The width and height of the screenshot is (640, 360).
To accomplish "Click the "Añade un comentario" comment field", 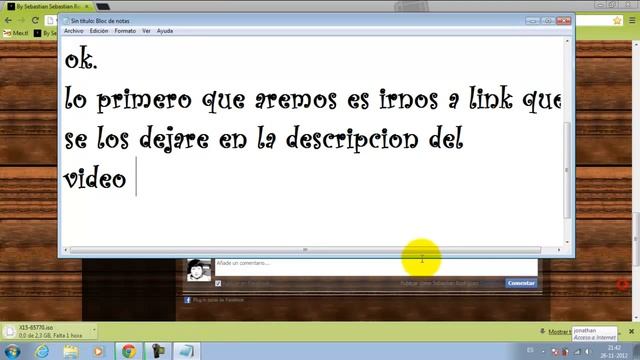I will point(376,267).
